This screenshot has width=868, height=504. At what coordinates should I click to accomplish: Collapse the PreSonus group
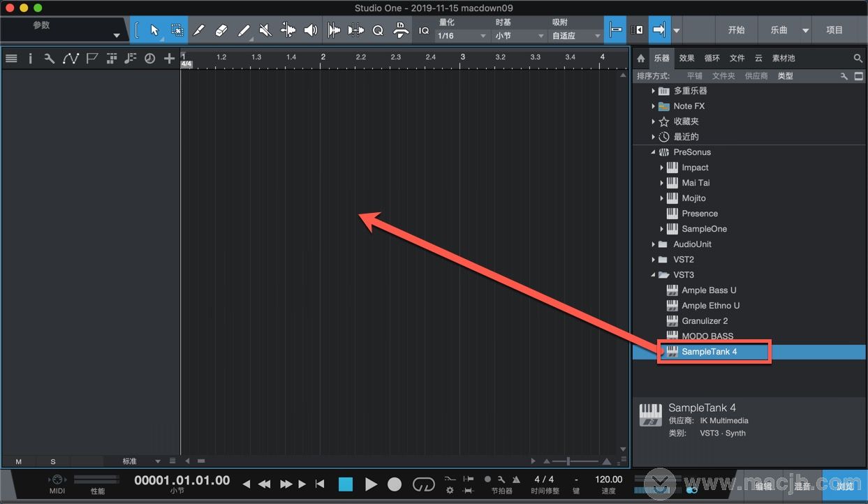[x=654, y=152]
